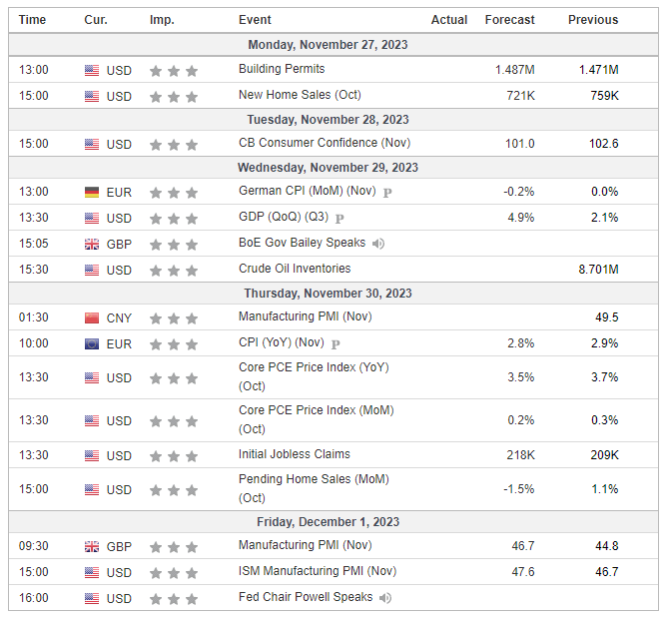Click the Previous column header
Image resolution: width=672 pixels, height=621 pixels.
(593, 20)
